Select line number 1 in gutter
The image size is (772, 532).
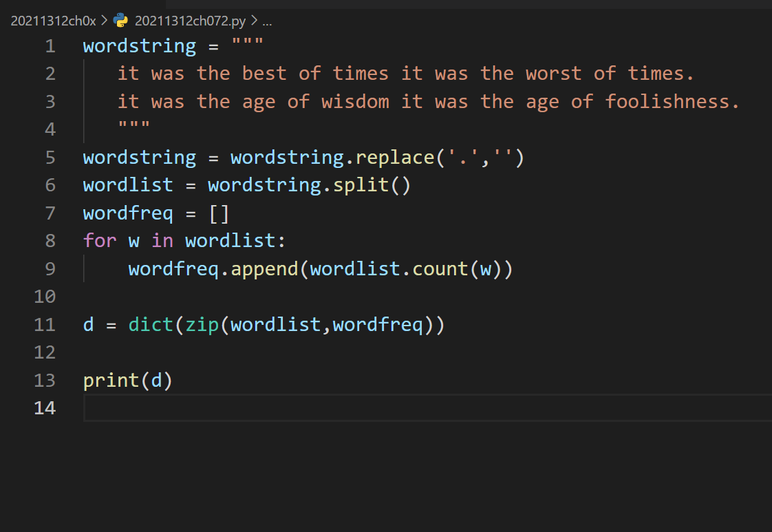50,46
